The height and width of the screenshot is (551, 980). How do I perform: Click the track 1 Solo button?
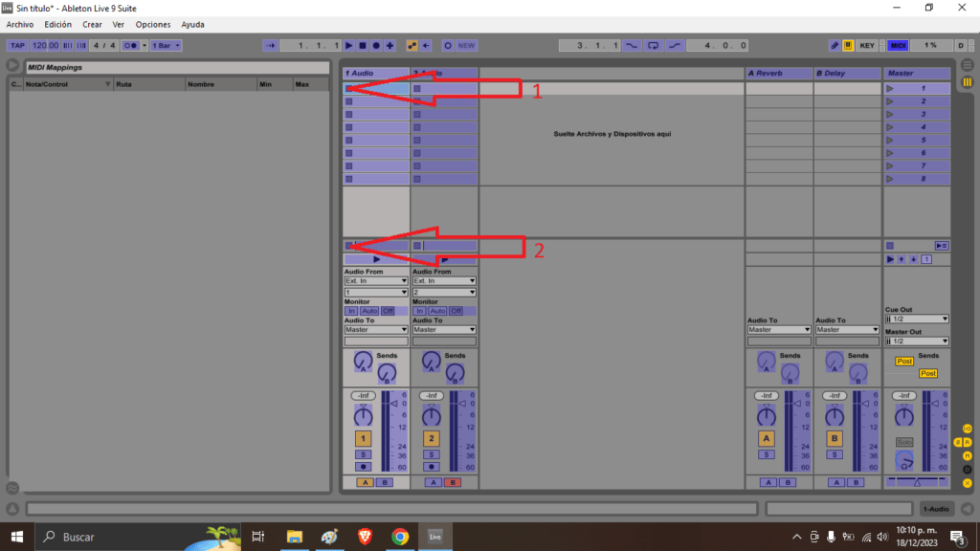[364, 454]
